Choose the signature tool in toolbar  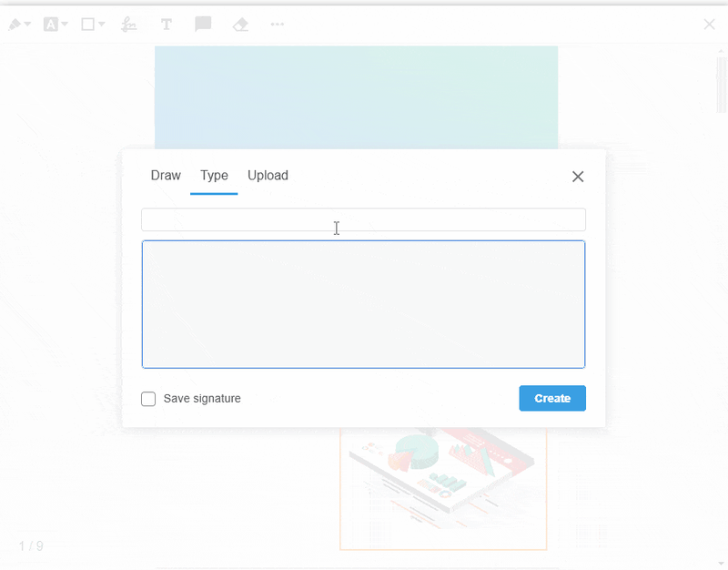[x=128, y=25]
